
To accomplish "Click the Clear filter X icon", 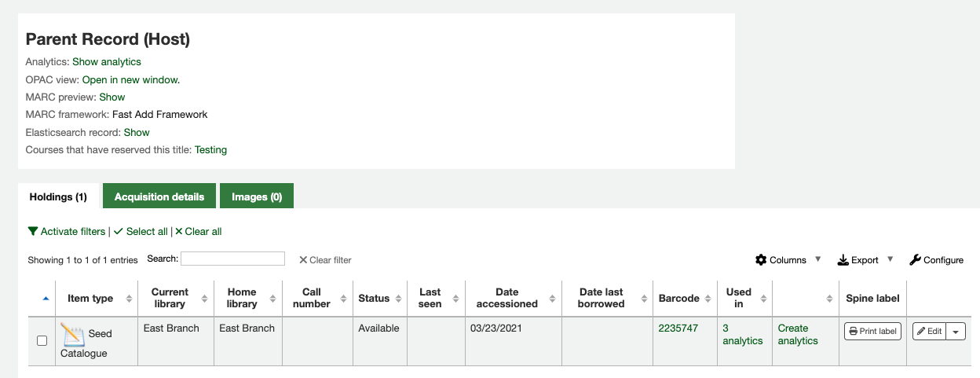I will pyautogui.click(x=303, y=260).
